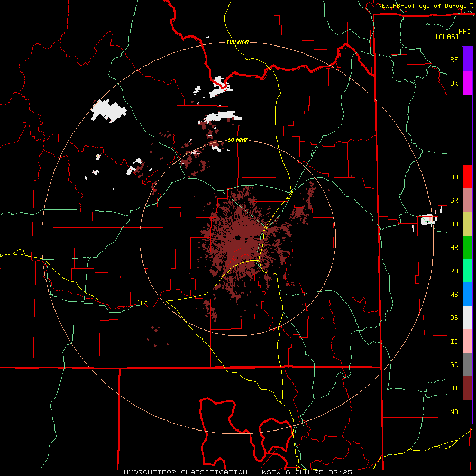The width and height of the screenshot is (476, 476).
Task: Click the ND black legend swatch
Action: (467, 411)
